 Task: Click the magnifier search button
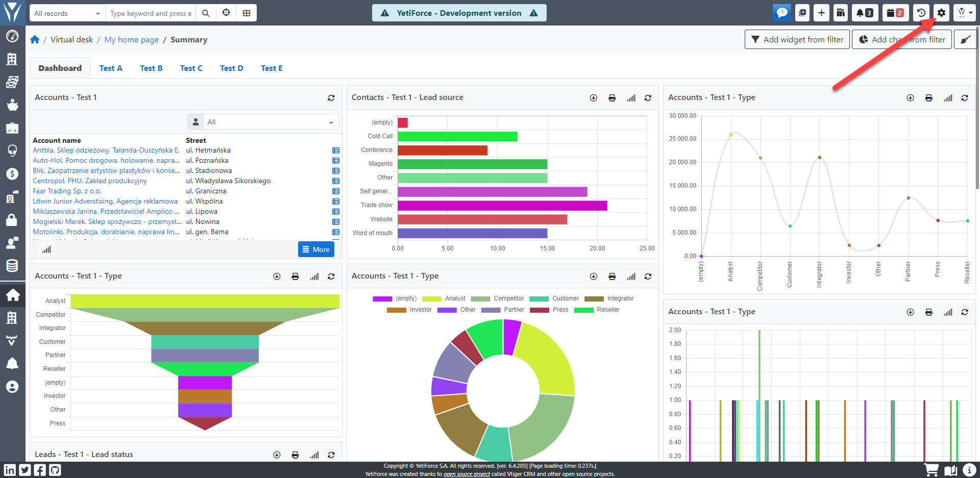point(206,13)
